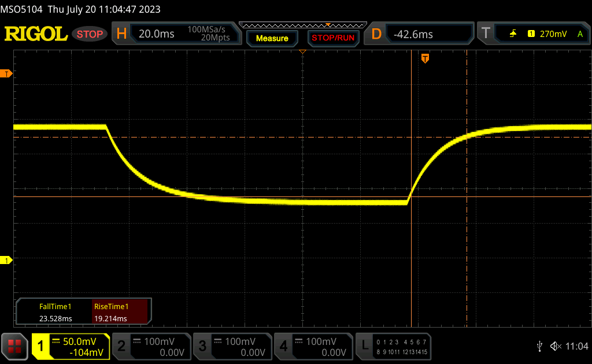
Task: Open the delay -42.6ms setting
Action: click(422, 34)
